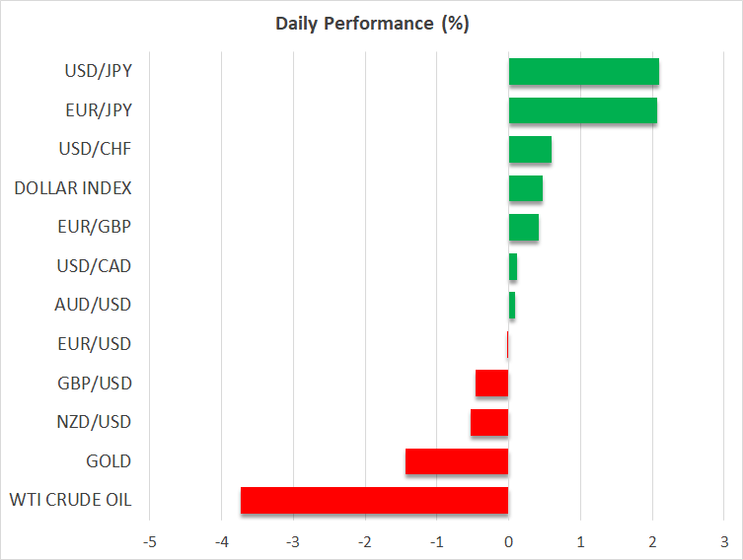Click the USD/CAD category label
This screenshot has width=743, height=560.
[x=93, y=266]
